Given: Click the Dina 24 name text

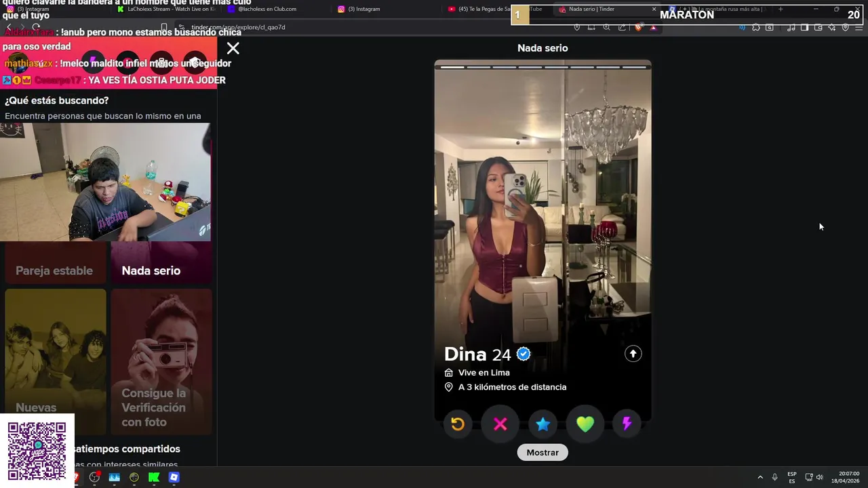Looking at the screenshot, I should point(477,354).
